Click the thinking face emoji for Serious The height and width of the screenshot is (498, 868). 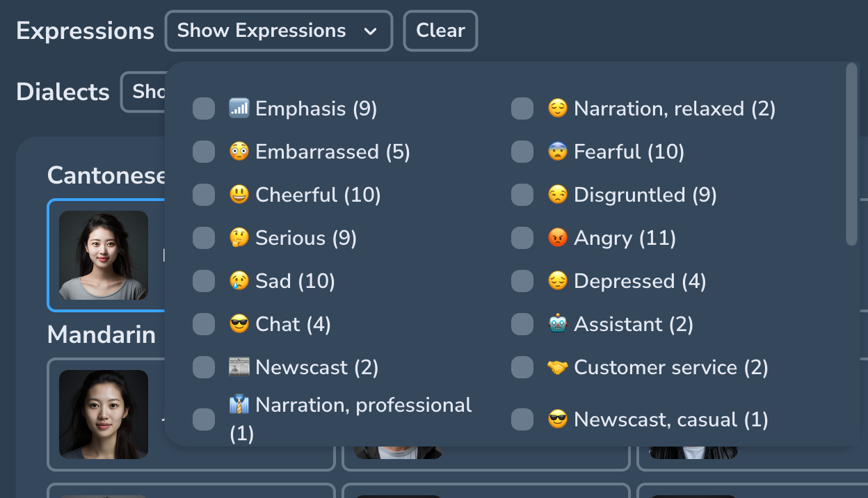click(x=239, y=238)
